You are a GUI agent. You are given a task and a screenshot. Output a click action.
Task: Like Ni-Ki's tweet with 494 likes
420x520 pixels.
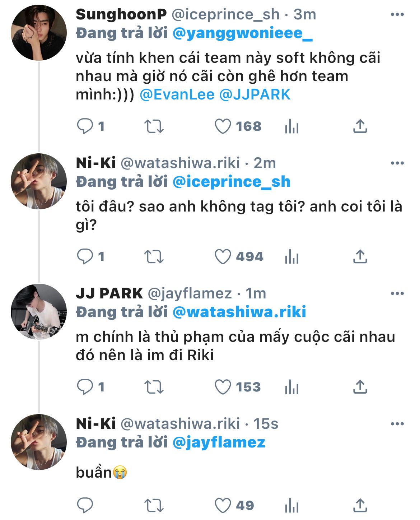click(223, 257)
